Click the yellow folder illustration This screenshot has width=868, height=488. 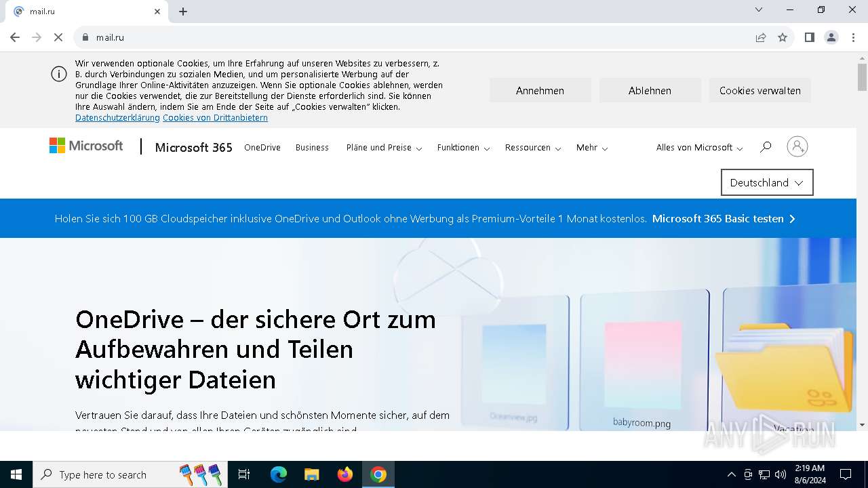784,369
